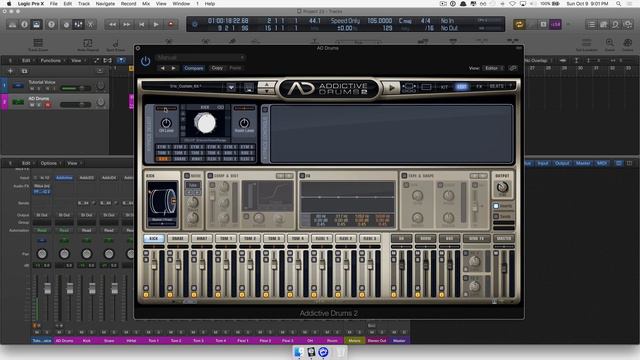Select the SNARE mixer channel button
The height and width of the screenshot is (360, 640).
pyautogui.click(x=178, y=238)
